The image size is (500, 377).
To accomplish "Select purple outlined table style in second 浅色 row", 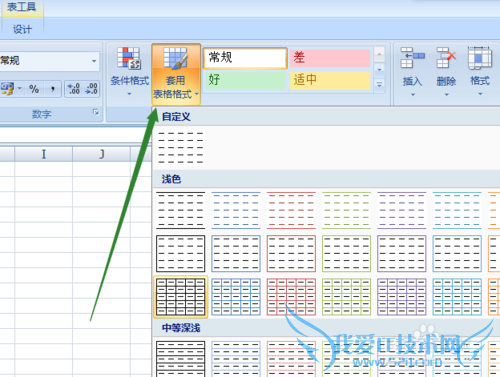I will [402, 253].
